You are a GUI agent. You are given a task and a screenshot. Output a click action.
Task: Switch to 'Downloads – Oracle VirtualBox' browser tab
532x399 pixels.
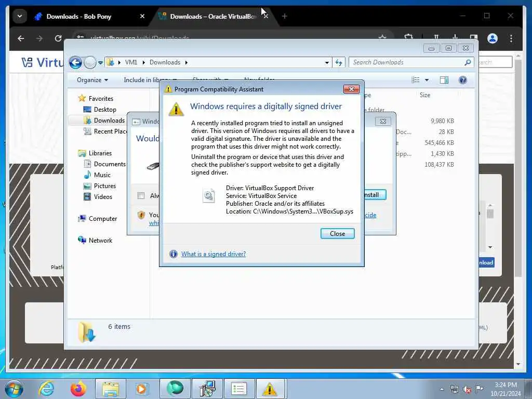pyautogui.click(x=214, y=16)
